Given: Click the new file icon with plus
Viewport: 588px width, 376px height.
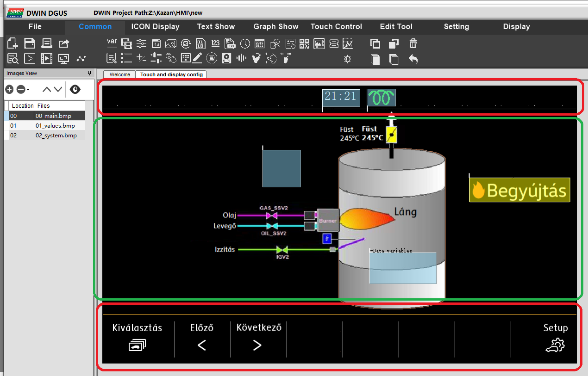Looking at the screenshot, I should [13, 43].
